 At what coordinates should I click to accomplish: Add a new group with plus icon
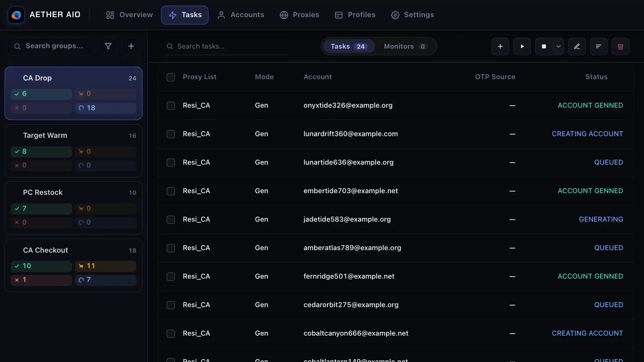point(131,46)
